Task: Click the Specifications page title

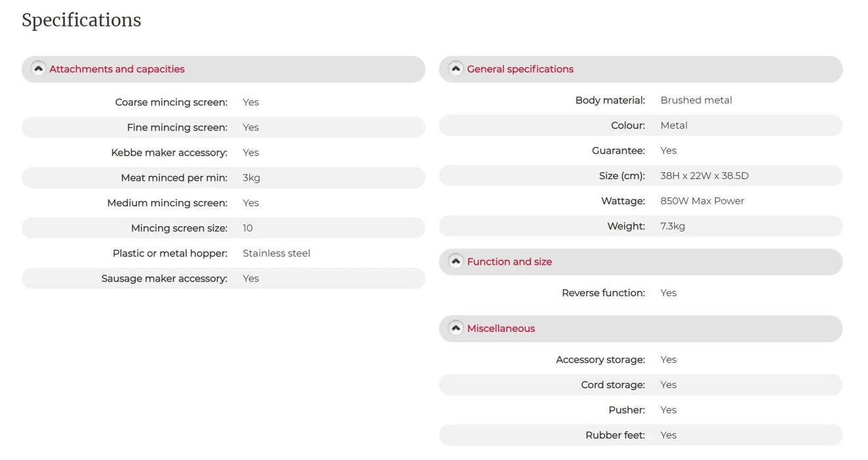Action: (82, 20)
